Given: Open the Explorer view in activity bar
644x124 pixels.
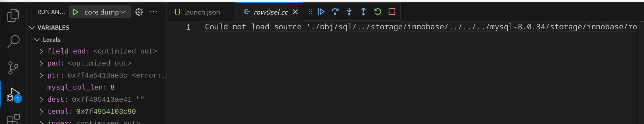Looking at the screenshot, I should 13,15.
